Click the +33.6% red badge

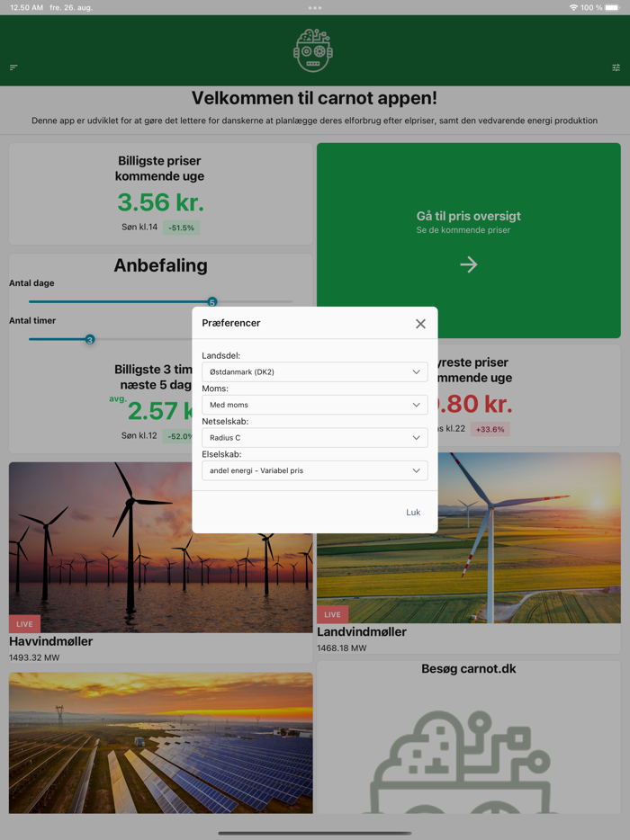490,429
